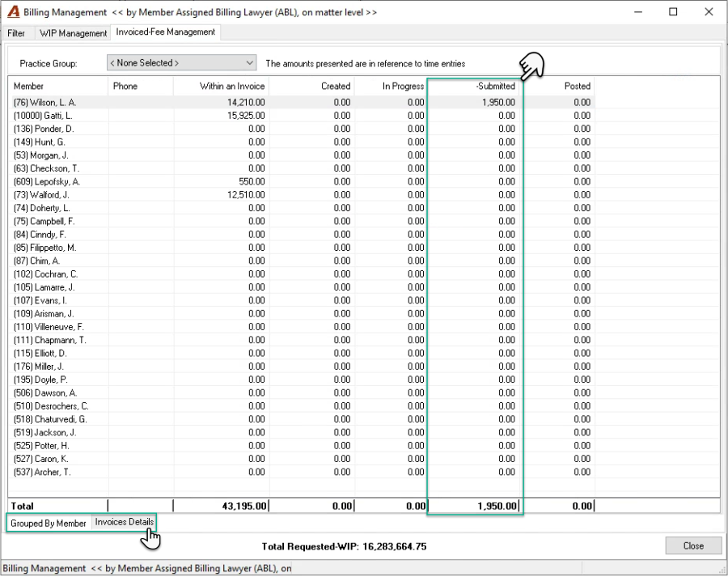Select member (149) Hunt, G.
This screenshot has height=577, width=728.
40,142
